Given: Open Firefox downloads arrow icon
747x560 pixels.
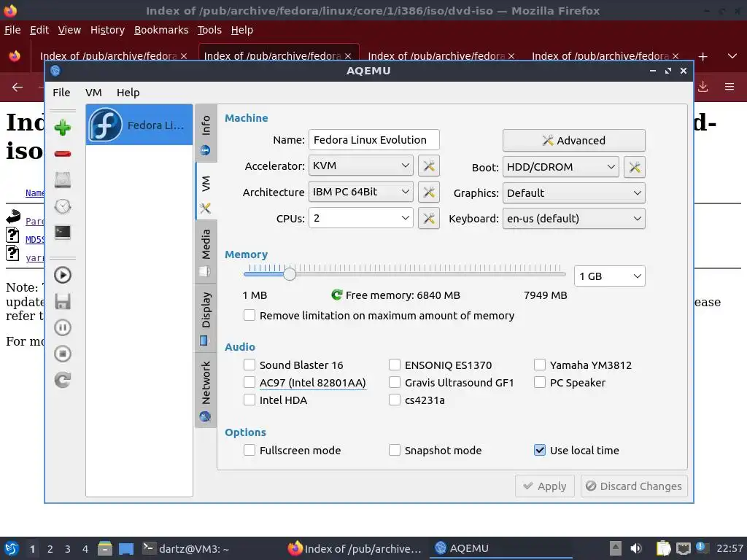Looking at the screenshot, I should click(x=703, y=87).
